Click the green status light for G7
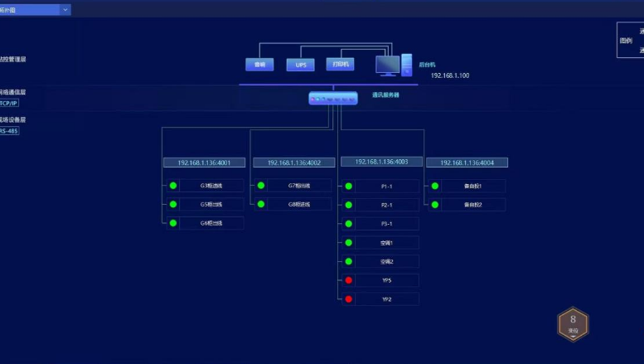 (x=261, y=186)
